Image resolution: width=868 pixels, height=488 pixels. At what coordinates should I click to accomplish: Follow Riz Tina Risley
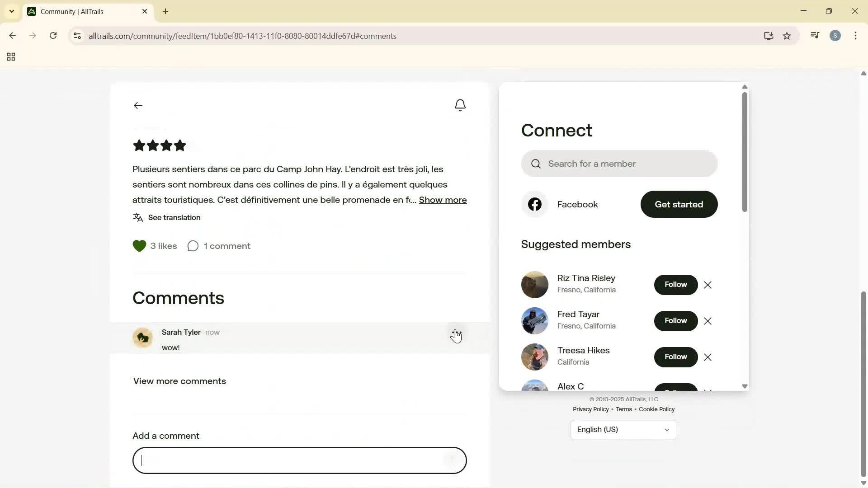click(x=675, y=285)
